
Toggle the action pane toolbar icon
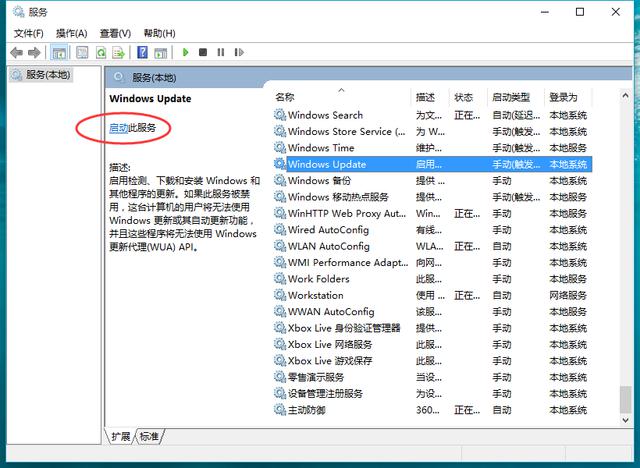(160, 52)
